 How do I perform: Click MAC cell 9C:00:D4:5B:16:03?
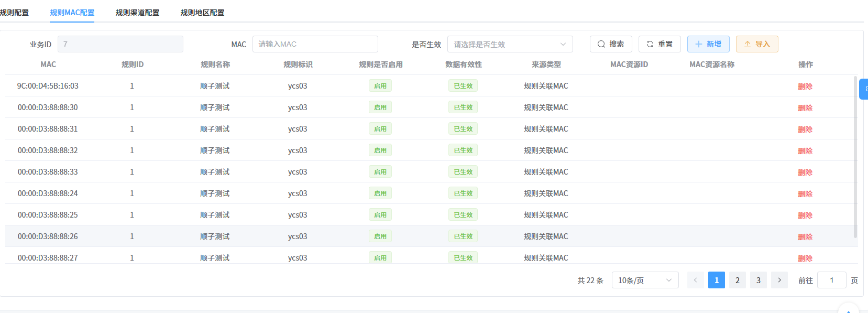pos(48,86)
